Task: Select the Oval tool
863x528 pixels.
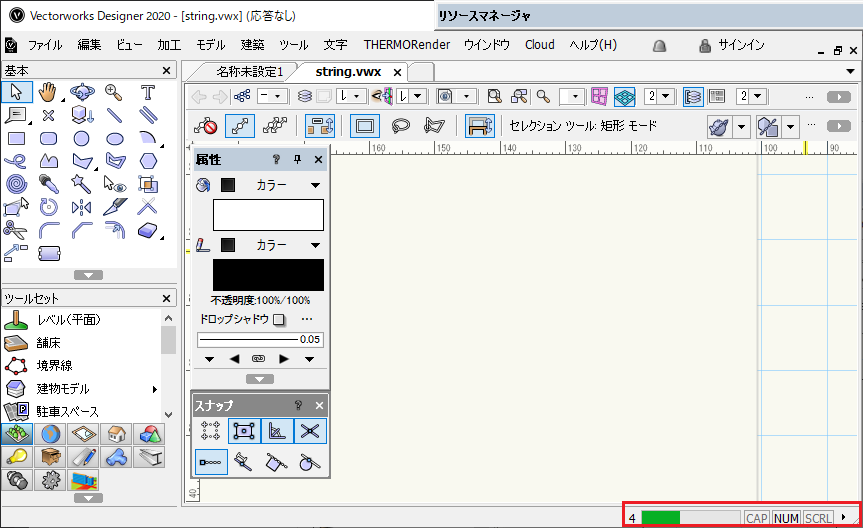Action: tap(114, 138)
